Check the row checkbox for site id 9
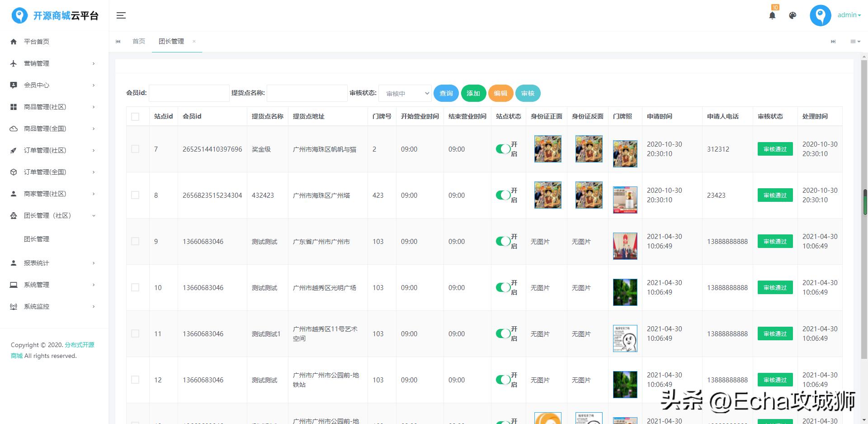The width and height of the screenshot is (868, 424). [135, 241]
